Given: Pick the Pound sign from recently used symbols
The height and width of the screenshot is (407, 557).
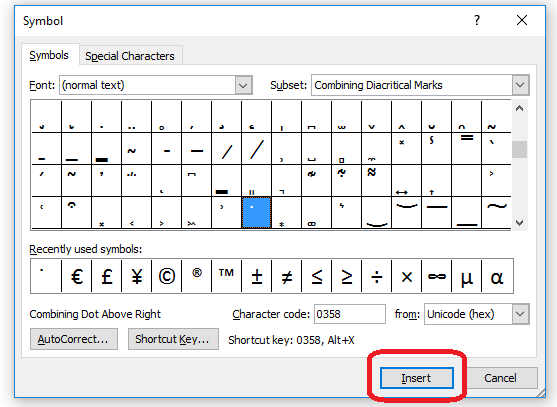Looking at the screenshot, I should pyautogui.click(x=107, y=276).
